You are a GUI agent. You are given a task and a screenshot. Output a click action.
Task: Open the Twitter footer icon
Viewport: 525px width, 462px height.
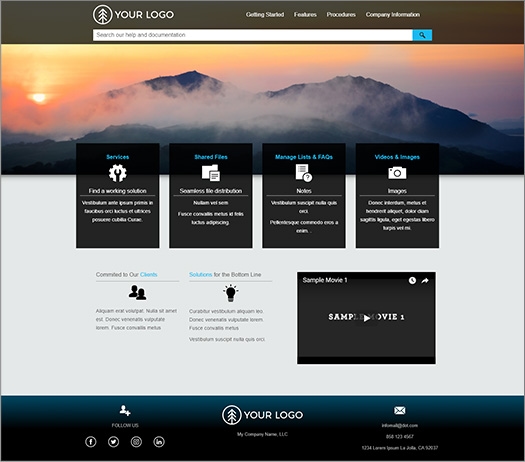(114, 442)
